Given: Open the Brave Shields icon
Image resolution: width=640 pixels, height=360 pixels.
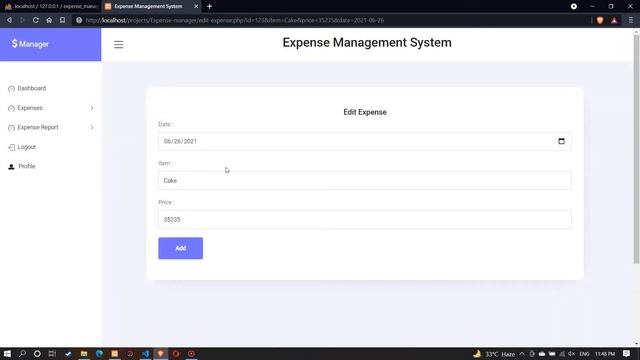Looking at the screenshot, I should click(600, 20).
